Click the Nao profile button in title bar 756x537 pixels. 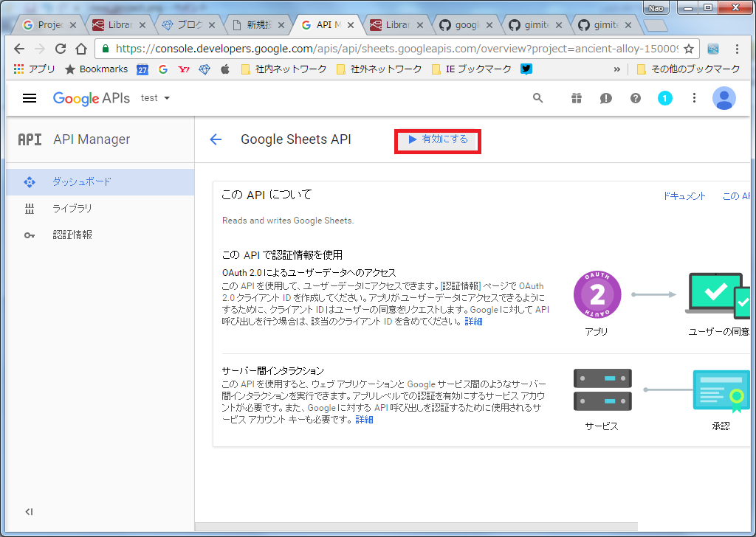click(x=656, y=8)
